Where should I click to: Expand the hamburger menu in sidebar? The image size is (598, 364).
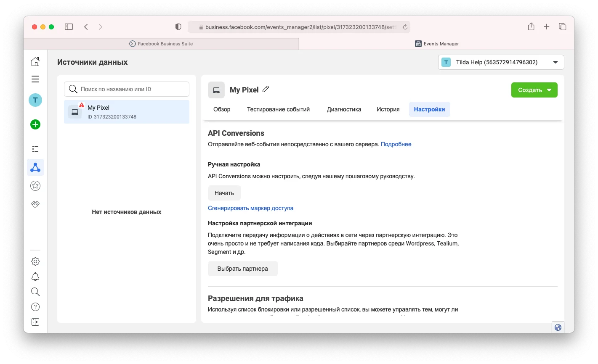[x=35, y=79]
